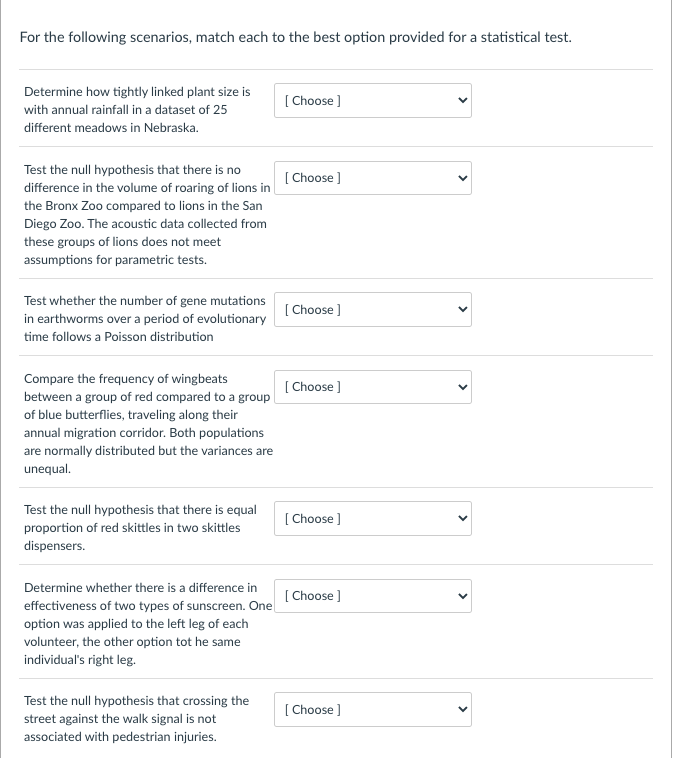Click the chevron arrow on the earthworm mutations dropdown
The height and width of the screenshot is (758, 673).
pyautogui.click(x=463, y=309)
